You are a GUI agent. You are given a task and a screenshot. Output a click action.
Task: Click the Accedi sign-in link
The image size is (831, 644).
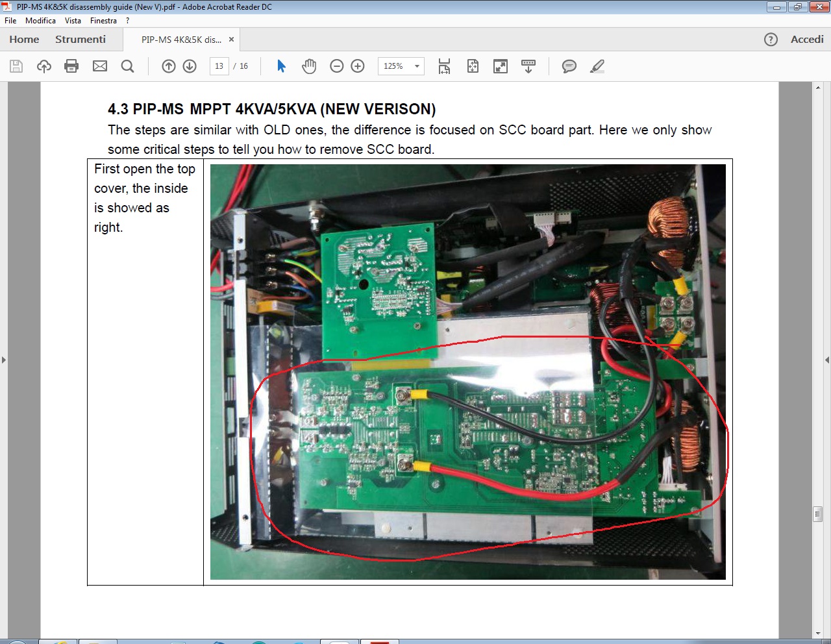[807, 40]
